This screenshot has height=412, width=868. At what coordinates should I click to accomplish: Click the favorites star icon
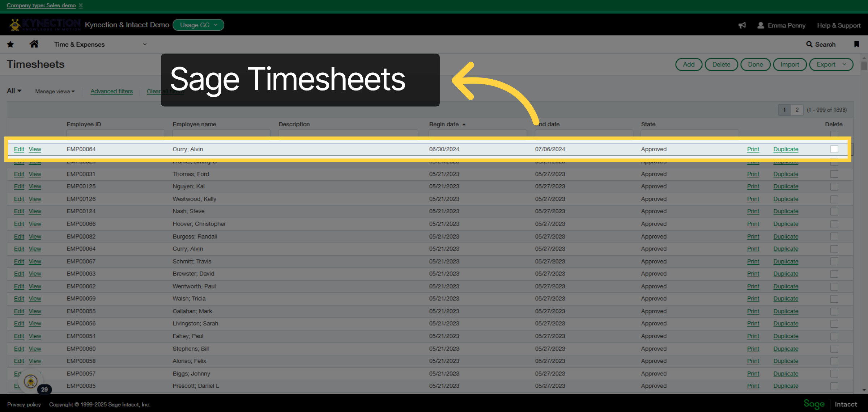pos(10,45)
